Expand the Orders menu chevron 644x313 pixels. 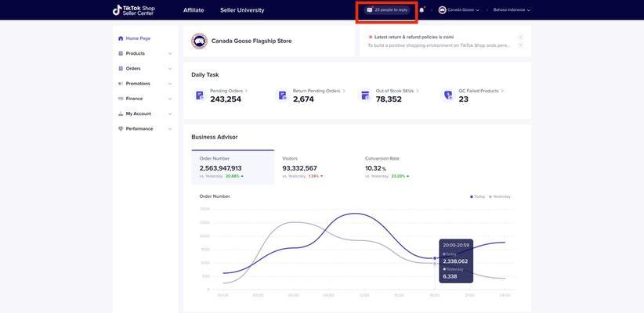[170, 69]
